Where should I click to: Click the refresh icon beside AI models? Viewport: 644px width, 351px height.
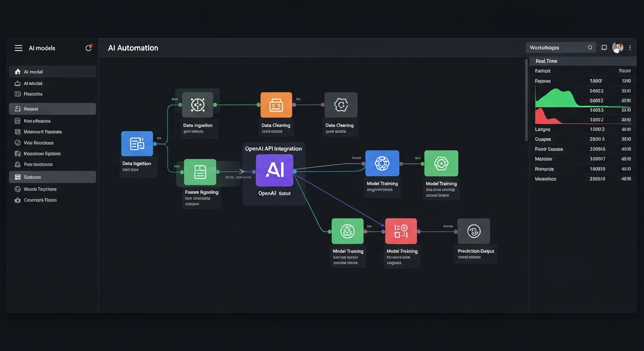click(x=89, y=48)
